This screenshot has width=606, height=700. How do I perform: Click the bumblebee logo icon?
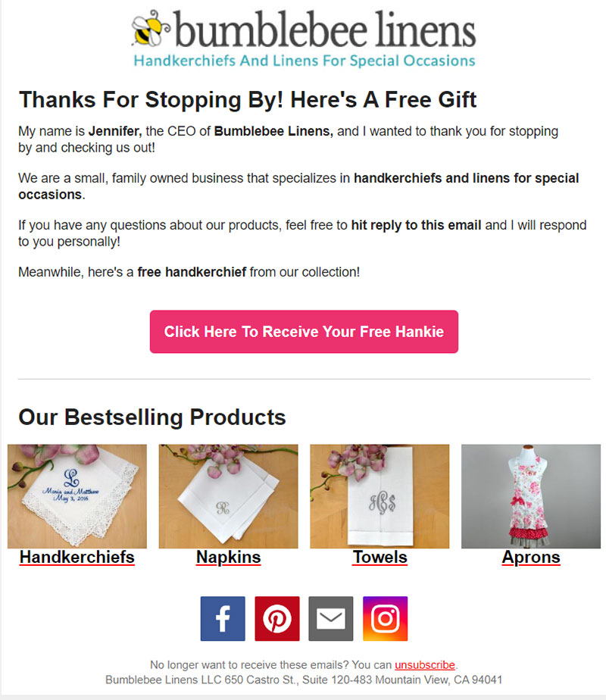(151, 28)
